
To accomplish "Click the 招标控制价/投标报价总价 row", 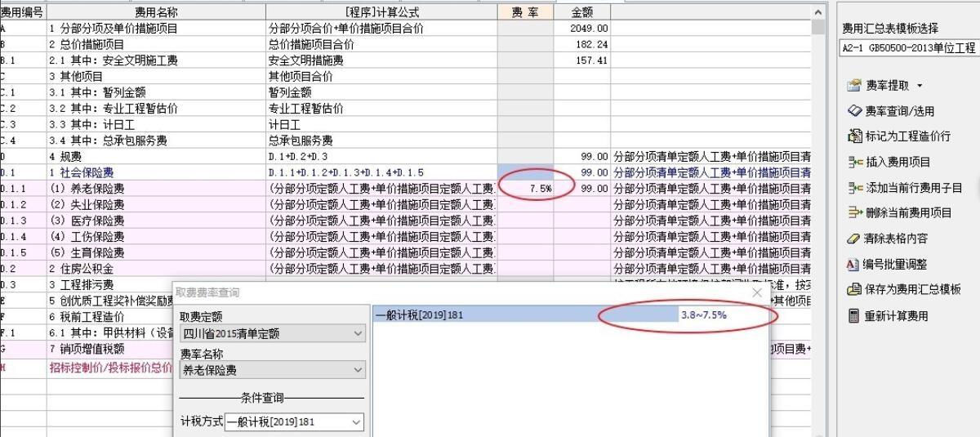I will pyautogui.click(x=86, y=368).
